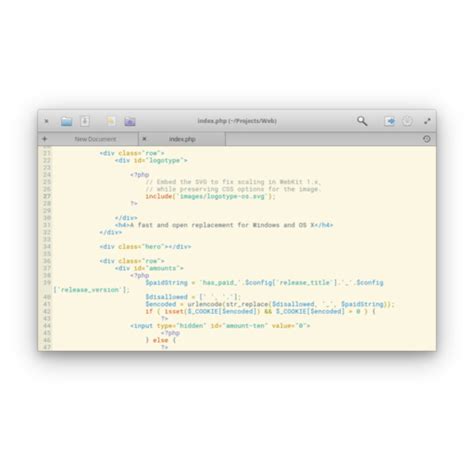The width and height of the screenshot is (474, 474).
Task: Switch to the New Document tab
Action: click(x=95, y=139)
